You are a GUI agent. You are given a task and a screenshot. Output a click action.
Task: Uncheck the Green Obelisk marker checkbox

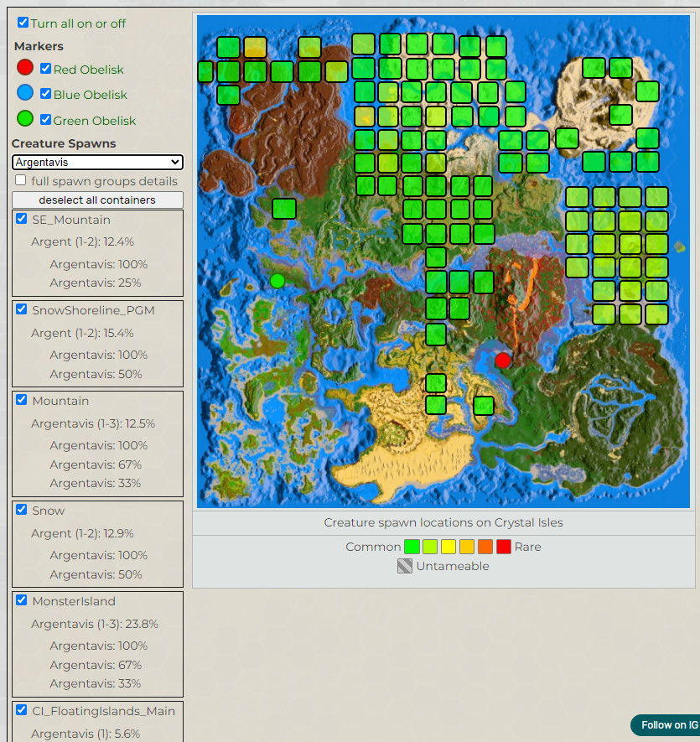pos(45,120)
